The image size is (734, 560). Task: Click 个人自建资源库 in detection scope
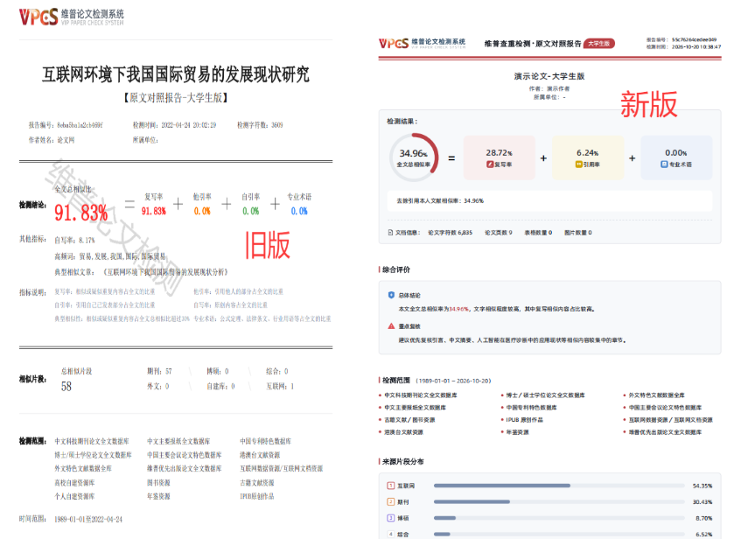(74, 496)
